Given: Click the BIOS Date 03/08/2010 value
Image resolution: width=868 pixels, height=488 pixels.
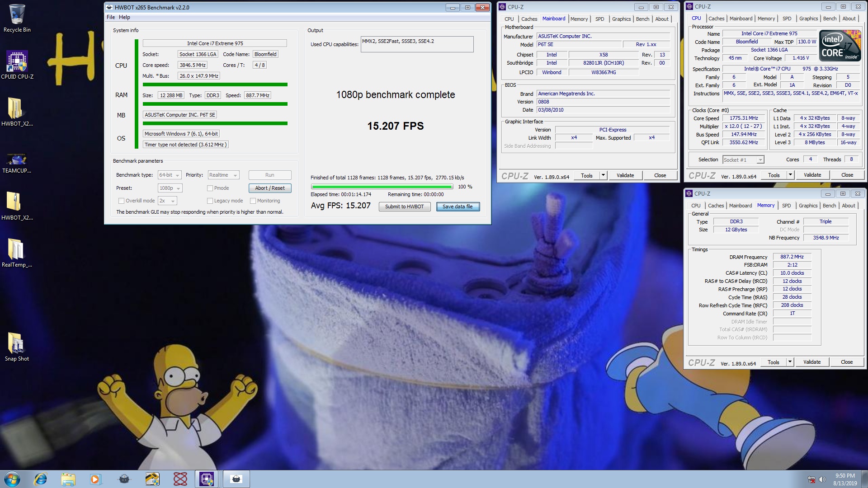Looking at the screenshot, I should coord(603,110).
